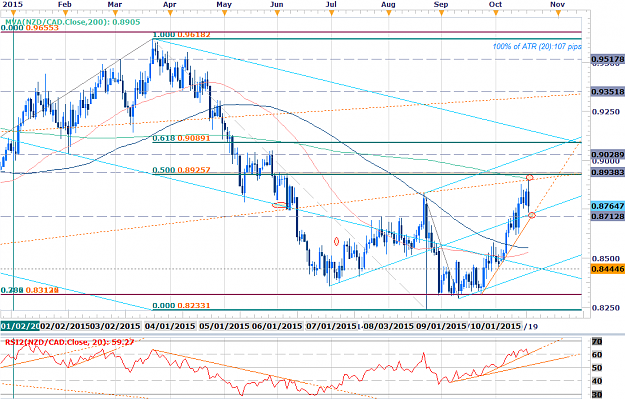Image resolution: width=625 pixels, height=399 pixels.
Task: Click the 04/01/2015 date label
Action: 170,326
